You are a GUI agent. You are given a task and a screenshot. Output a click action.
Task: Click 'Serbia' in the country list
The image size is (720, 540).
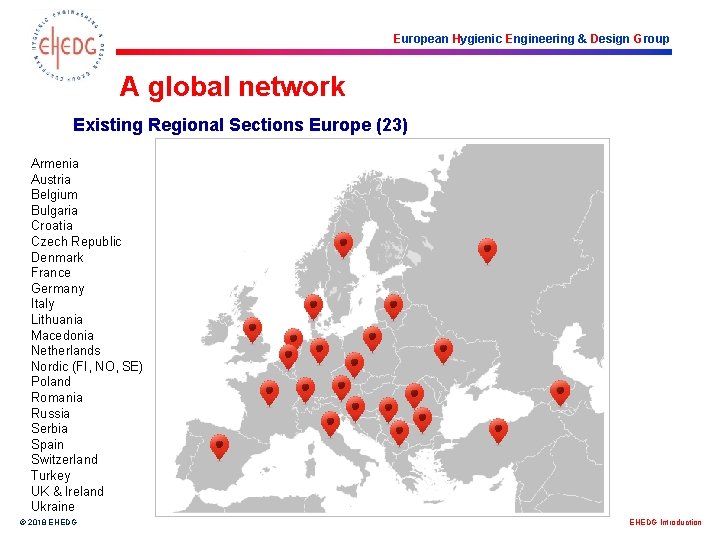tap(49, 428)
